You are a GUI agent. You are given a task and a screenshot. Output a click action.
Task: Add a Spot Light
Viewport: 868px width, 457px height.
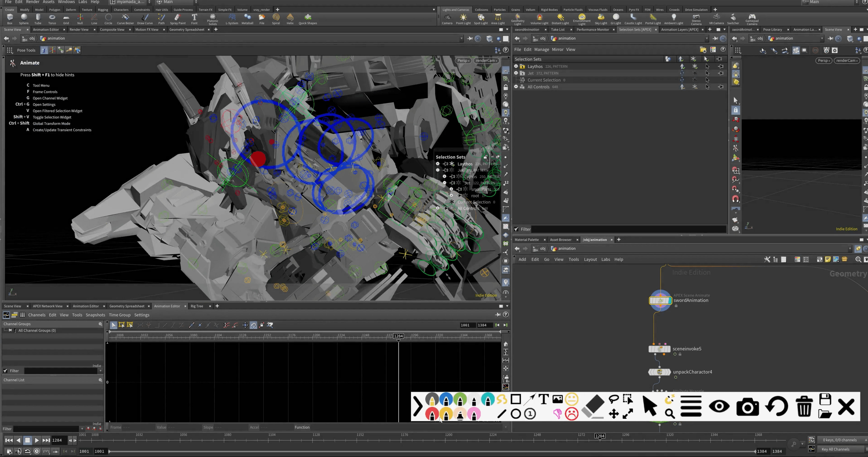pos(481,19)
